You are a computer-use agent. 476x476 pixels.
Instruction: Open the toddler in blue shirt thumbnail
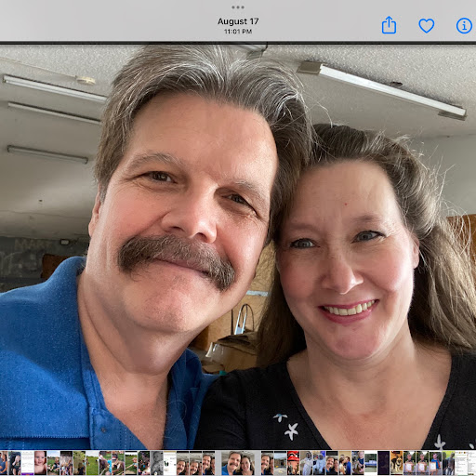coord(358,463)
